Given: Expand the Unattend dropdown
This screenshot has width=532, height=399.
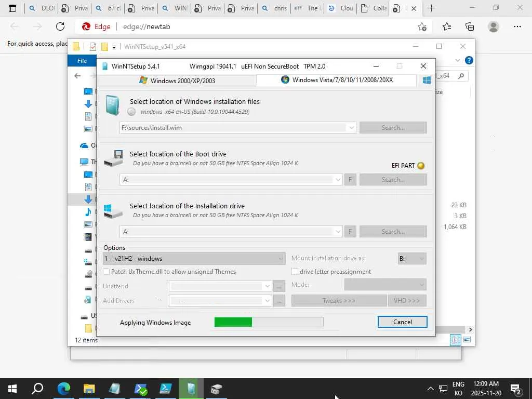Looking at the screenshot, I should pyautogui.click(x=268, y=286).
